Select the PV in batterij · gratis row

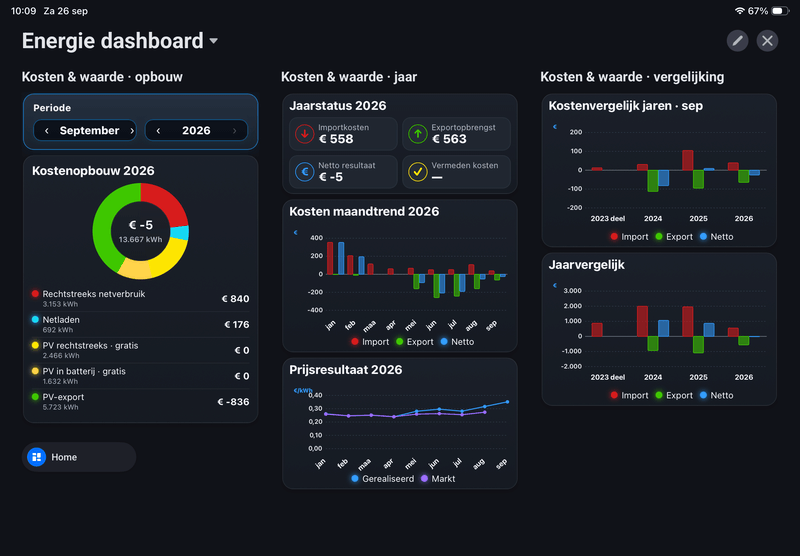pyautogui.click(x=140, y=376)
